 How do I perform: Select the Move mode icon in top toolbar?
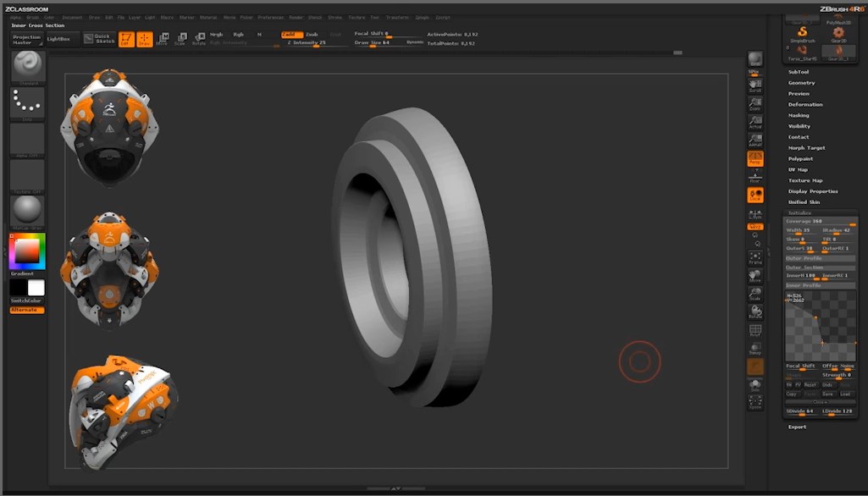163,39
